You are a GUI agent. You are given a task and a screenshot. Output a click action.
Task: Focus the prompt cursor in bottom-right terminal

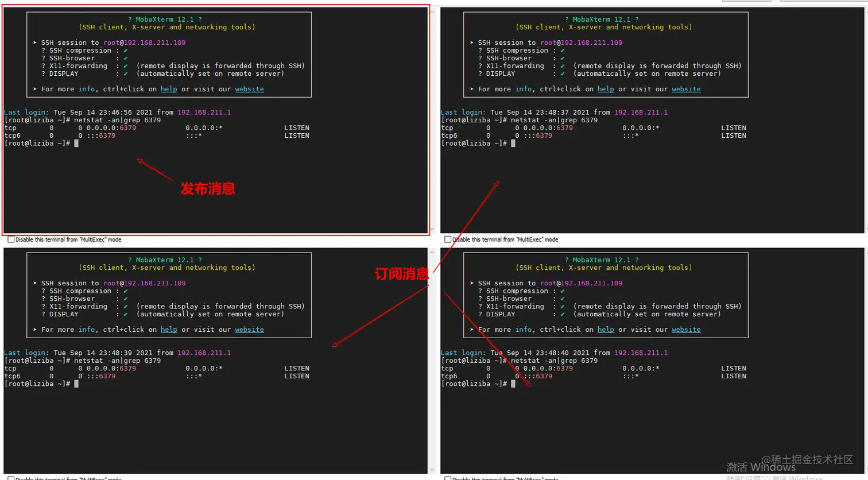click(x=513, y=384)
